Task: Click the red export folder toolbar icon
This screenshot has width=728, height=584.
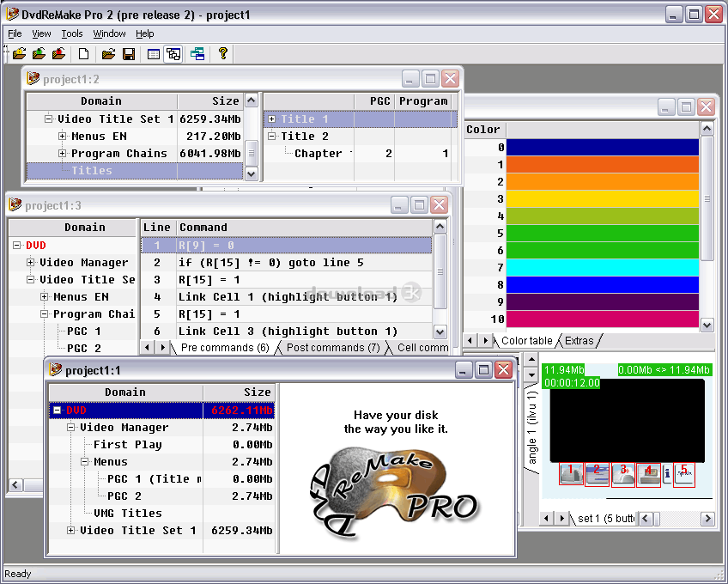Action: (x=59, y=53)
